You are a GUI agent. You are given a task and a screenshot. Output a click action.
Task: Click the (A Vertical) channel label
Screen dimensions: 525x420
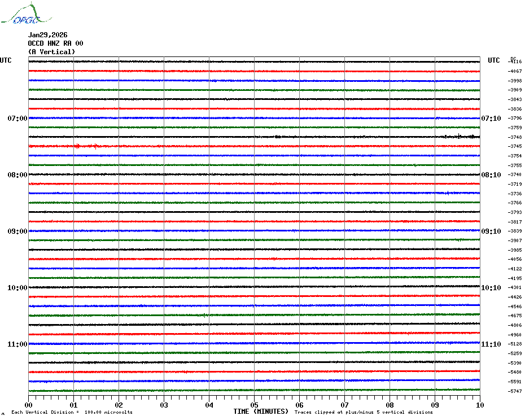pyautogui.click(x=51, y=52)
